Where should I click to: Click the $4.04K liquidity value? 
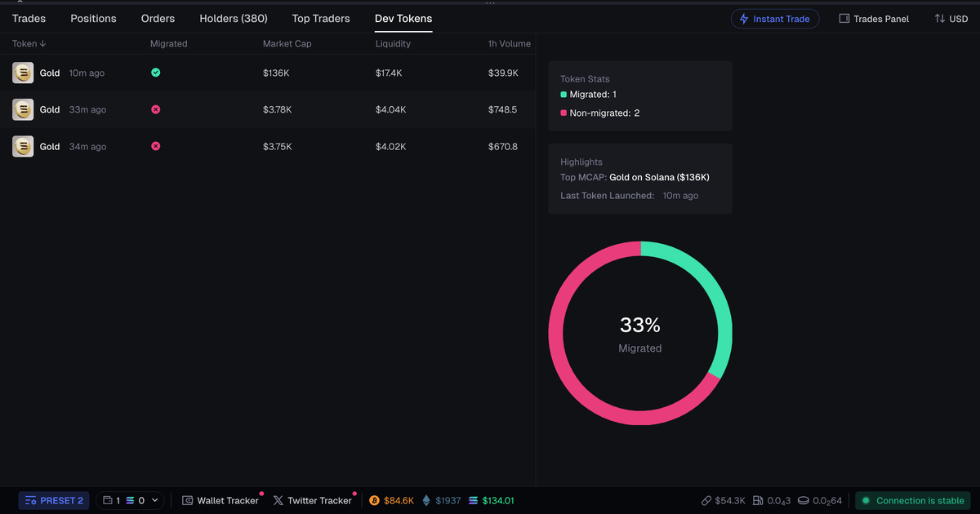tap(391, 109)
